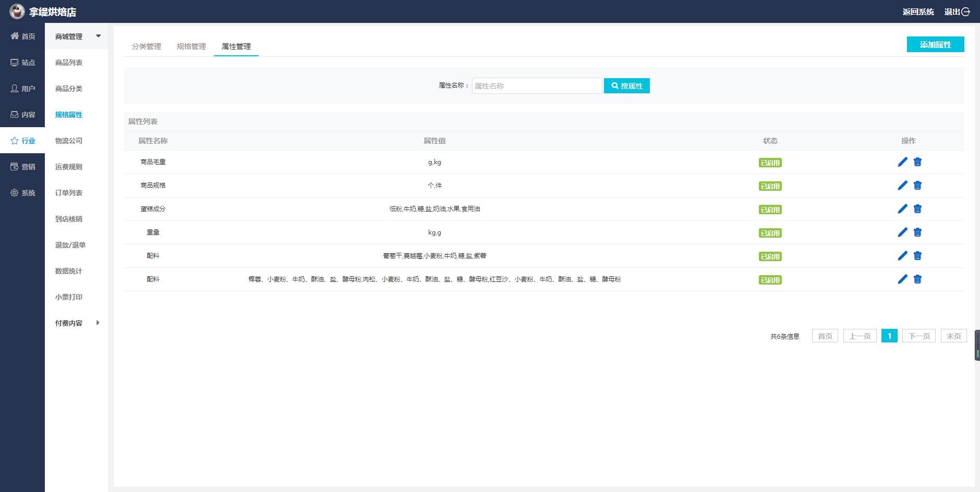
Task: Delete the 配料 row with 椰蓉 values
Action: 917,279
